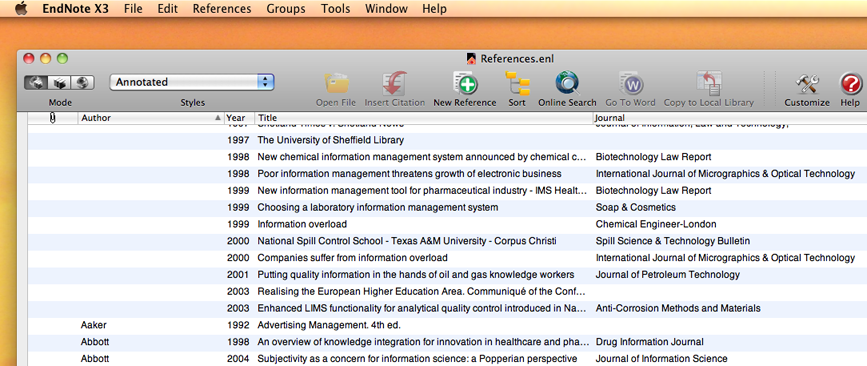Click the Insert Citation icon
Image resolution: width=867 pixels, height=366 pixels.
tap(394, 83)
